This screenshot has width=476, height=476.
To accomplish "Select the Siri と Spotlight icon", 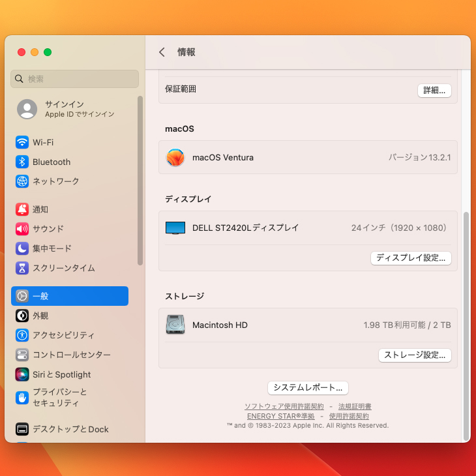I will (22, 374).
